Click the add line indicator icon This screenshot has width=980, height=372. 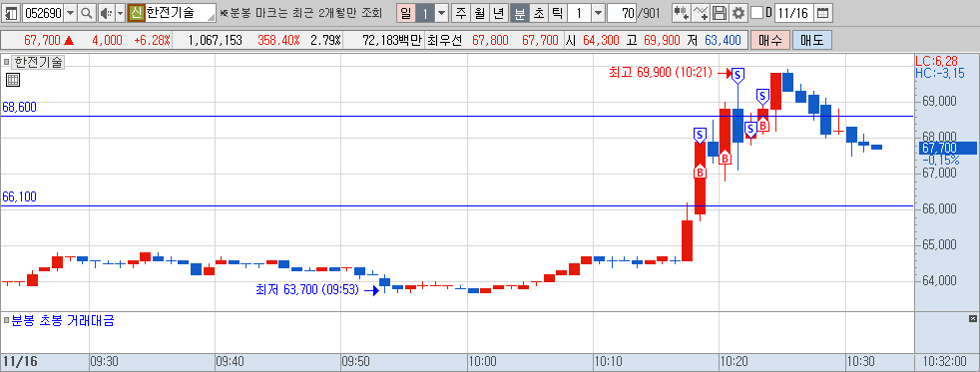(701, 13)
